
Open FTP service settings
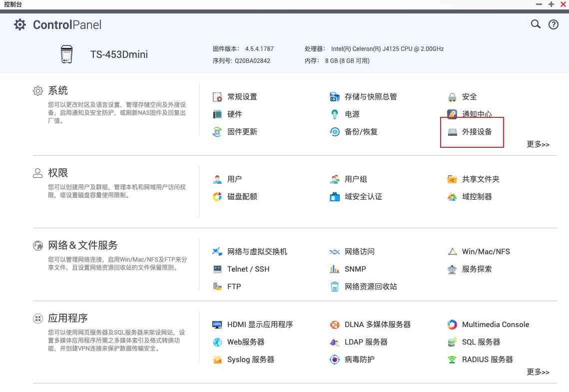coord(233,287)
